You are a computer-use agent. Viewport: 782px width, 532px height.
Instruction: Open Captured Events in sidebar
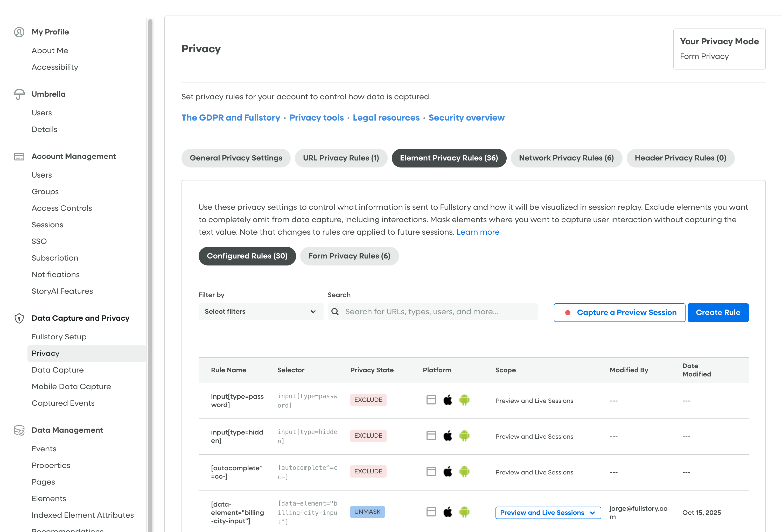tap(63, 403)
